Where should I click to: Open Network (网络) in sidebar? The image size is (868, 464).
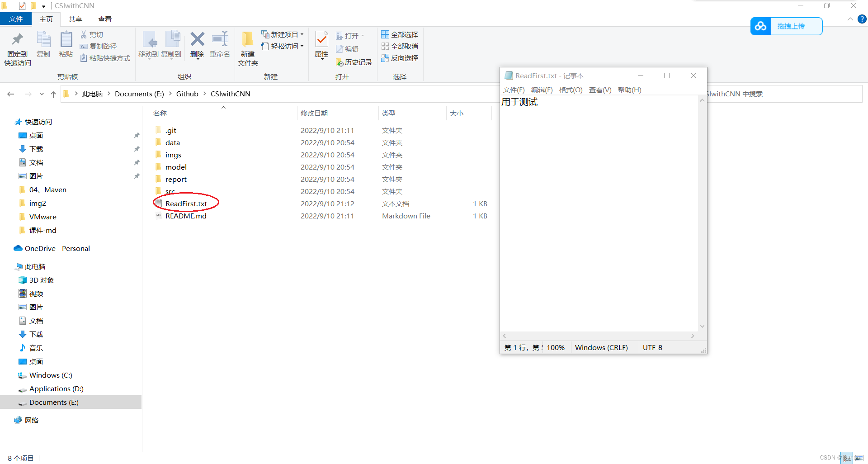coord(31,420)
